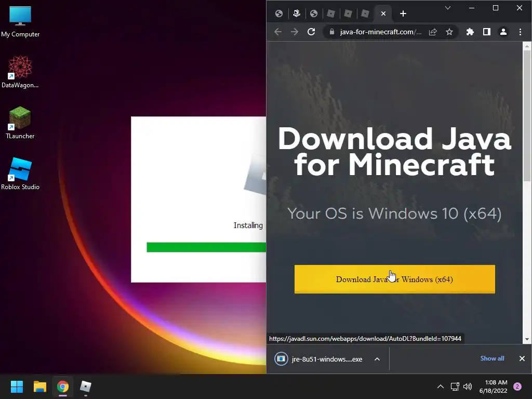Screen dimensions: 532x399
Task: Switch to first Chrome tab
Action: 279,14
